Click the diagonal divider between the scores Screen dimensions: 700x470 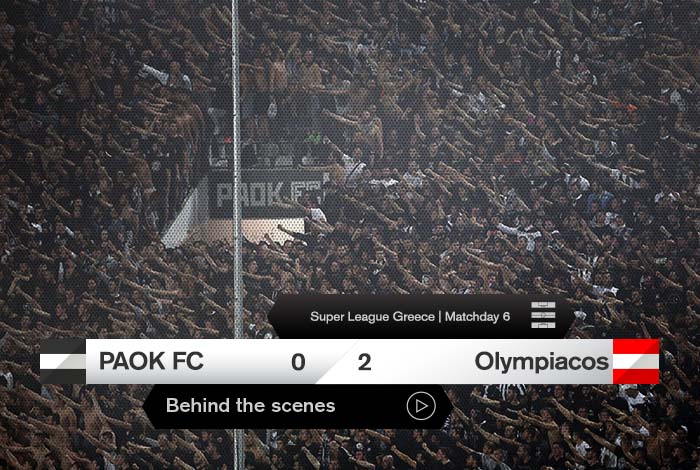pyautogui.click(x=337, y=361)
